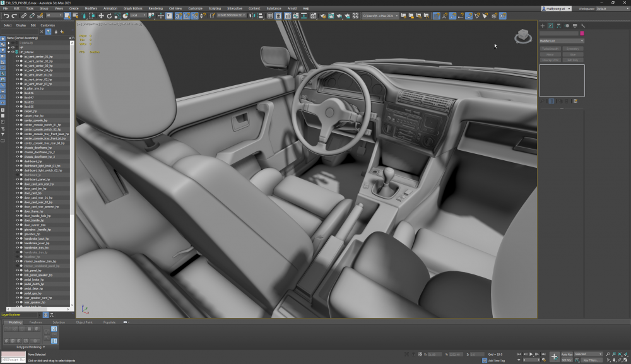Activate the Unlink Selection tool
Image resolution: width=631 pixels, height=364 pixels.
32,16
